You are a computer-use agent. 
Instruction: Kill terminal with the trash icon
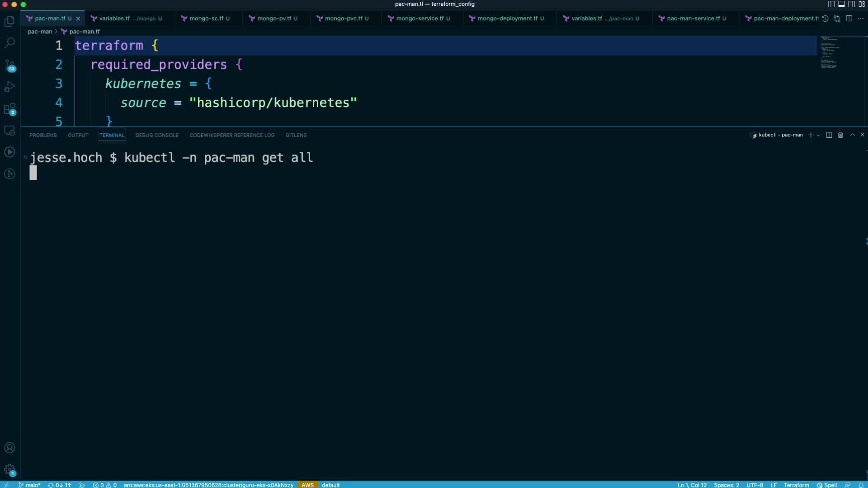click(x=840, y=135)
